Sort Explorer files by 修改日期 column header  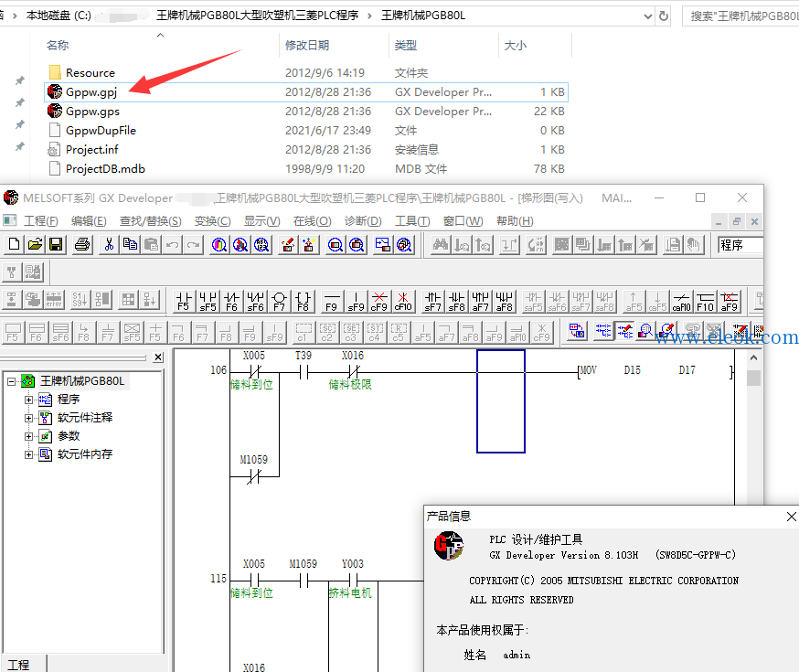pos(307,46)
